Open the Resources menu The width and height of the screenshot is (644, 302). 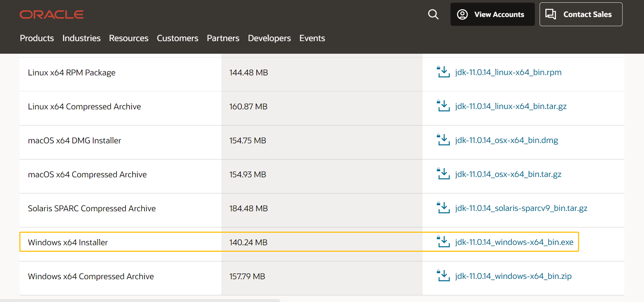pyautogui.click(x=129, y=38)
